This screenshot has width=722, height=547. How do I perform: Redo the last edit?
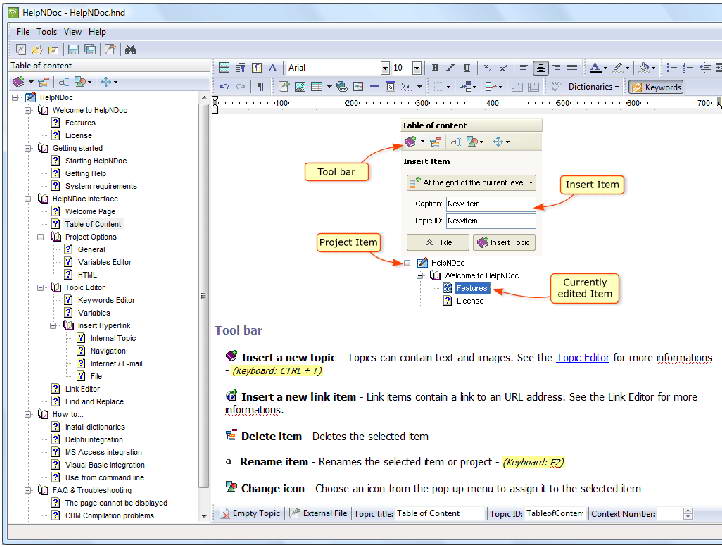tap(240, 86)
